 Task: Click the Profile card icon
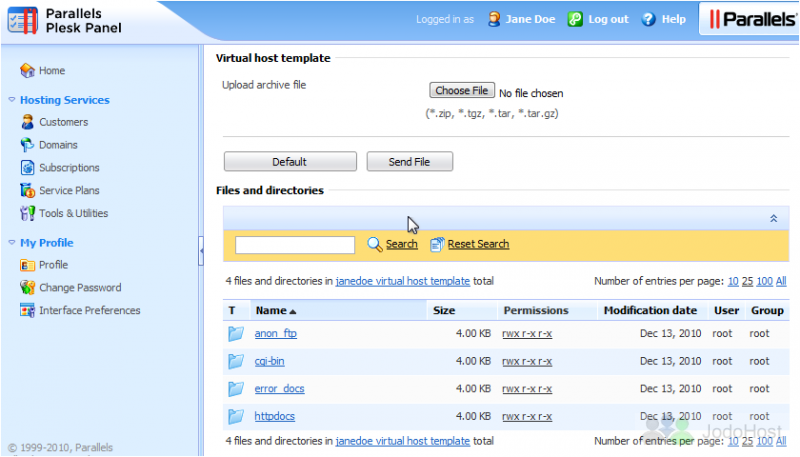tap(28, 265)
